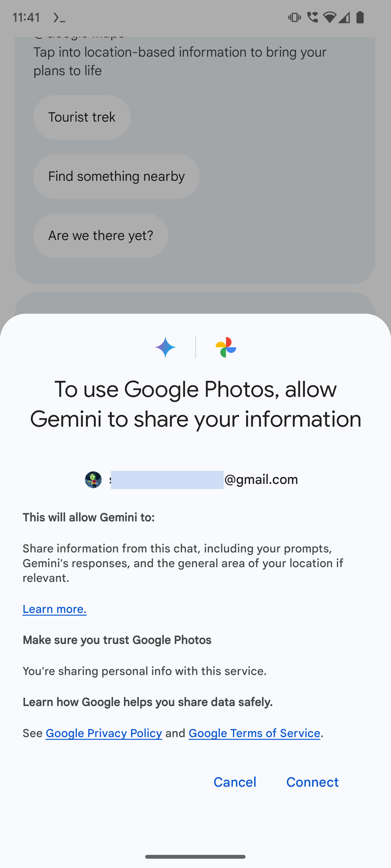This screenshot has height=868, width=391.
Task: Tap the Gemini sparkle icon
Action: [x=165, y=347]
